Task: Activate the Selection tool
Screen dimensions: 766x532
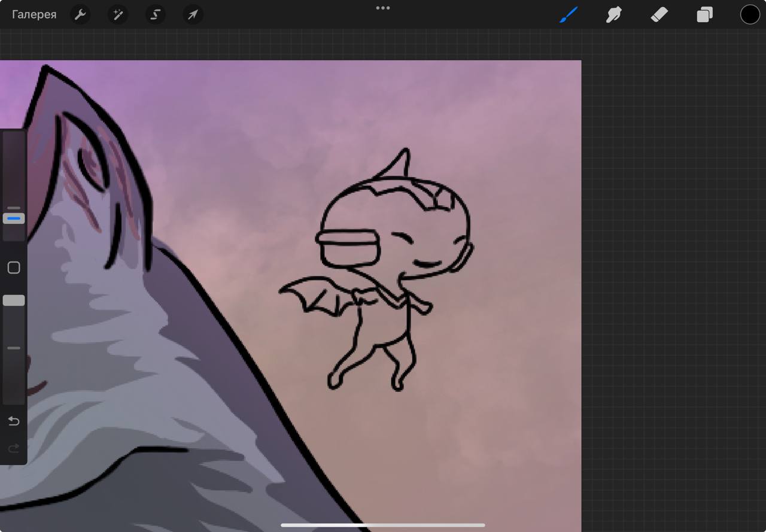Action: [x=155, y=14]
